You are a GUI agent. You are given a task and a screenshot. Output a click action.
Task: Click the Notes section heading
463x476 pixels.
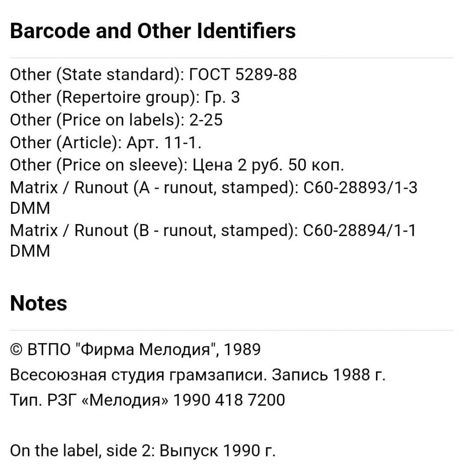pos(38,304)
